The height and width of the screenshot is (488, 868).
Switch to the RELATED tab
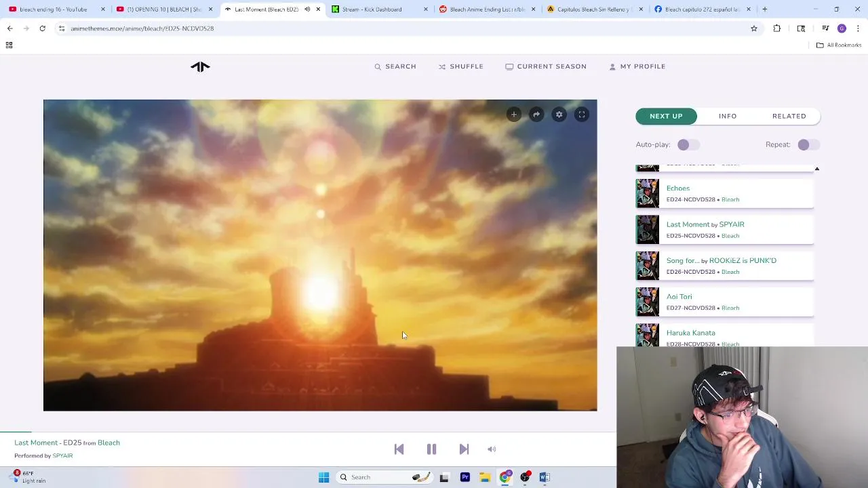tap(789, 116)
